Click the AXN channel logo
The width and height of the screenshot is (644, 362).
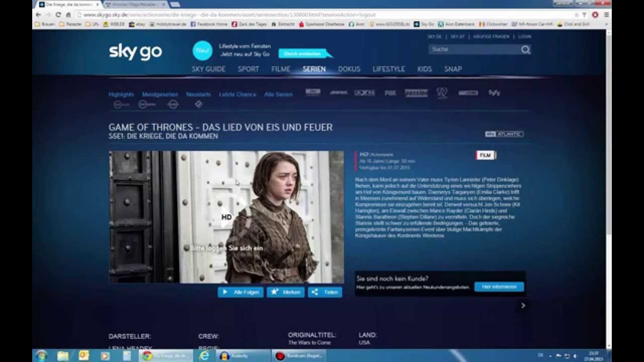click(364, 93)
